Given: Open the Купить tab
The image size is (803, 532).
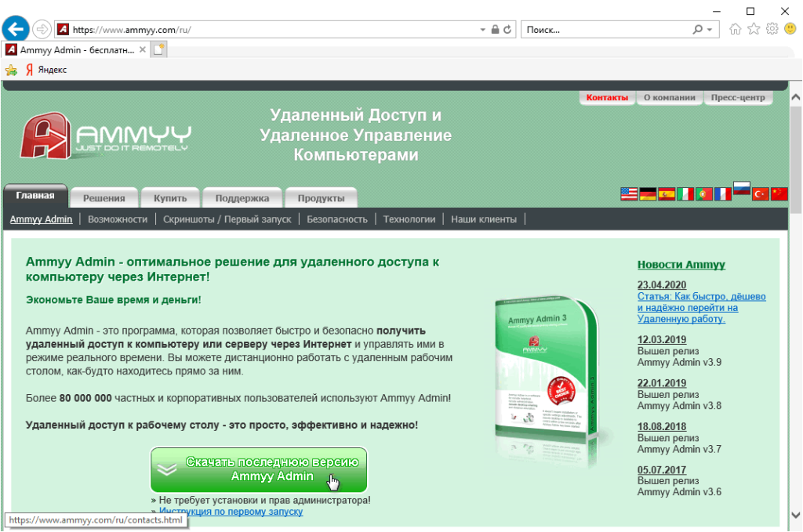Looking at the screenshot, I should pyautogui.click(x=170, y=197).
